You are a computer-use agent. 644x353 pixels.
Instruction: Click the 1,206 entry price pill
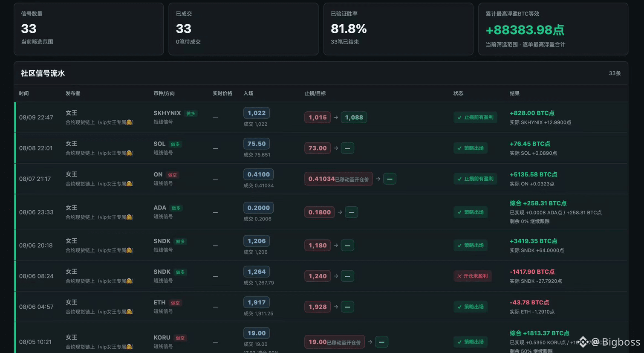(257, 241)
